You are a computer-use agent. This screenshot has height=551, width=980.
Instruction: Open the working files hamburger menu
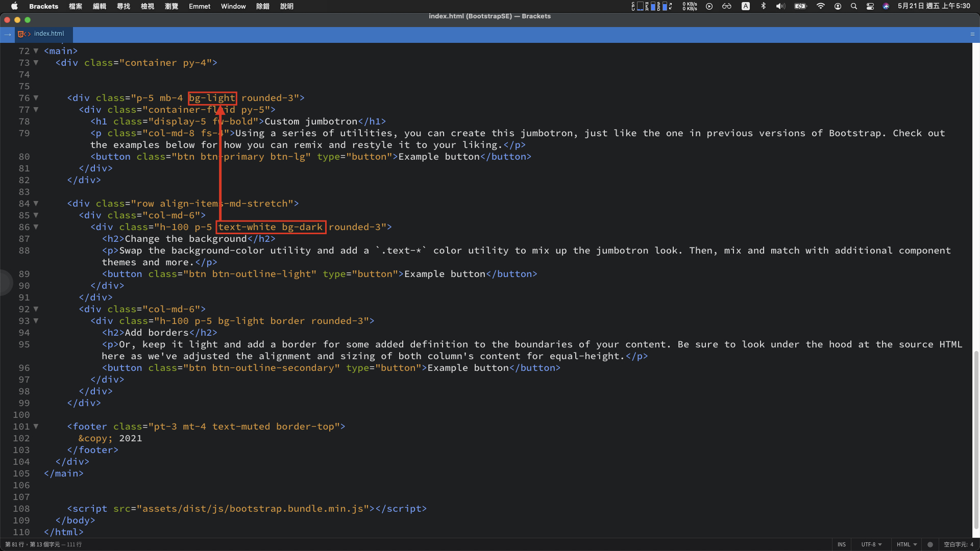[x=972, y=34]
